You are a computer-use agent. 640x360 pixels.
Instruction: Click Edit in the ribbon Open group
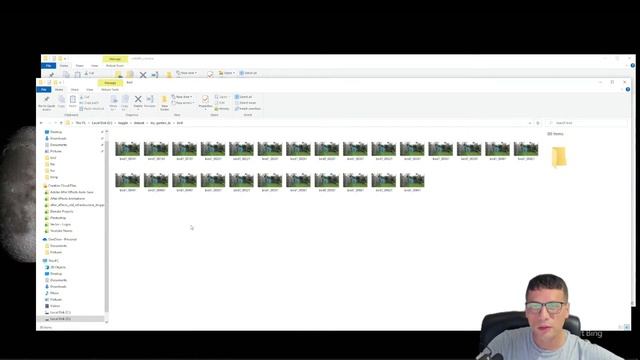[x=220, y=103]
